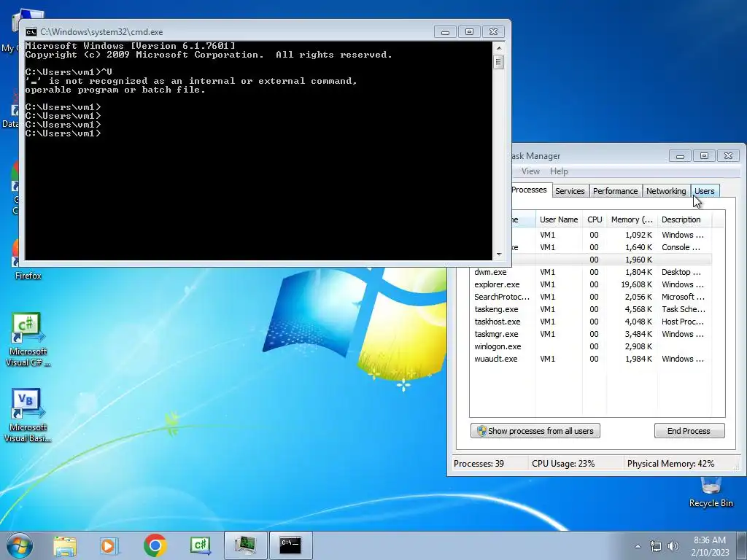Image resolution: width=747 pixels, height=560 pixels.
Task: Open Google Chrome from the taskbar
Action: pos(155,545)
